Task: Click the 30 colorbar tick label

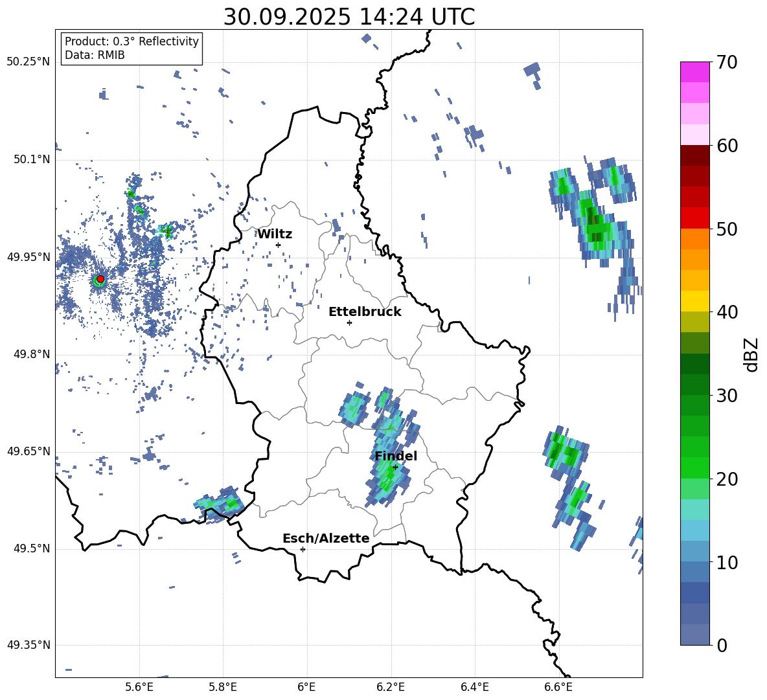Action: [727, 395]
